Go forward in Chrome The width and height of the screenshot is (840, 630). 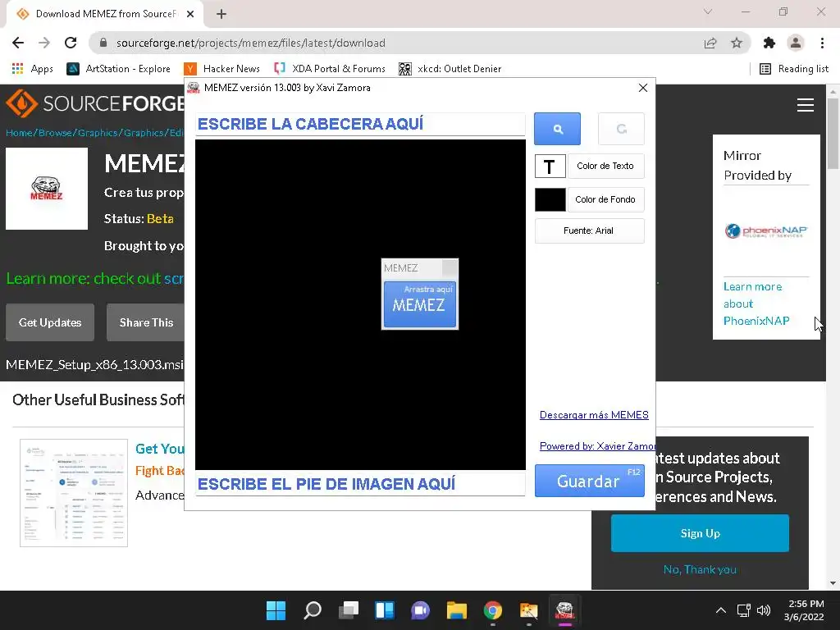tap(44, 43)
